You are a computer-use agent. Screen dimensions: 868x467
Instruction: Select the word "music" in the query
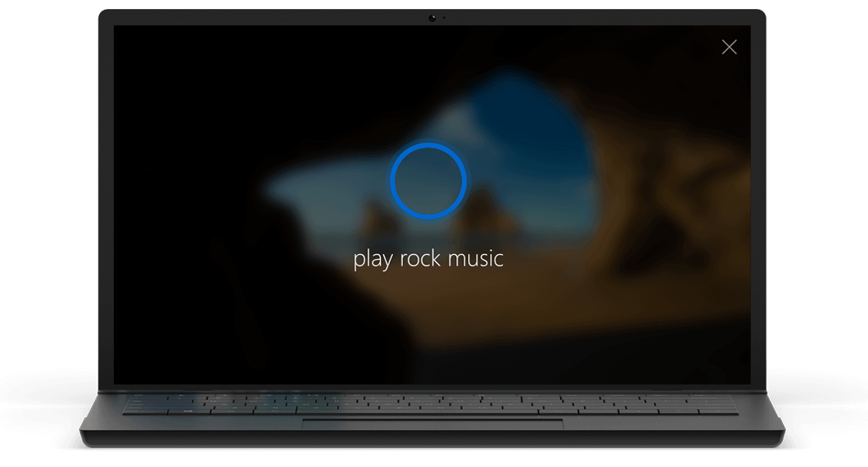coord(476,258)
